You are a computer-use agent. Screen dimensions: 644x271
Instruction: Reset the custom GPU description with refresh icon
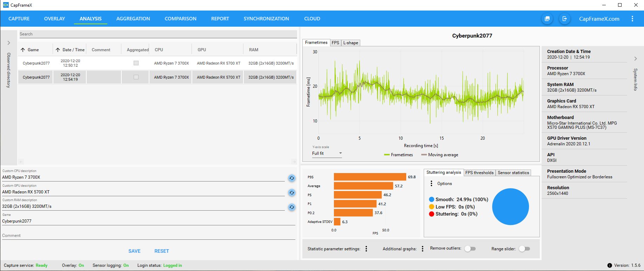coord(292,192)
